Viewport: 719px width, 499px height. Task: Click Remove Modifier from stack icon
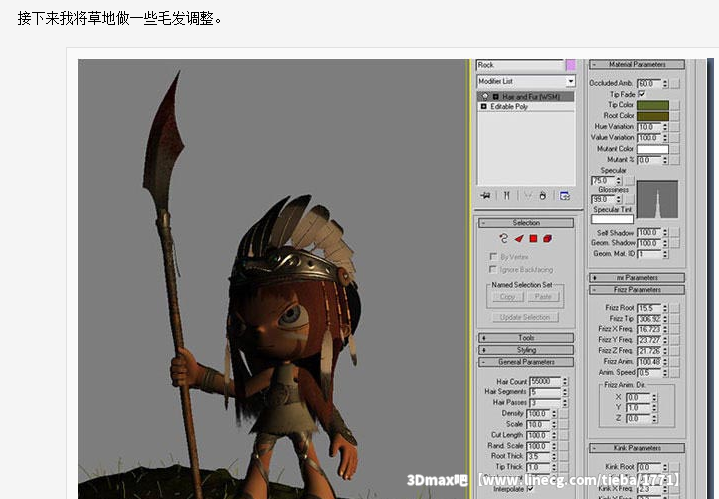point(543,196)
